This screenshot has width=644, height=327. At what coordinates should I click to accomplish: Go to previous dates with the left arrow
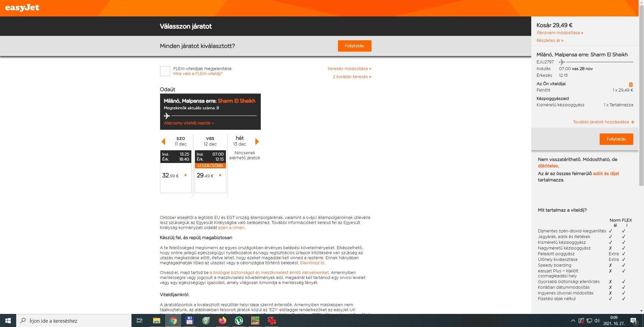[163, 142]
